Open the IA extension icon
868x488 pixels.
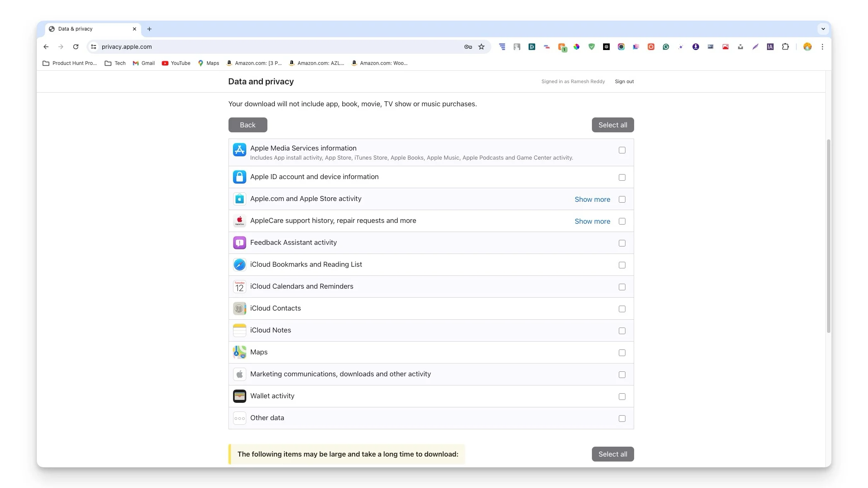(x=770, y=47)
